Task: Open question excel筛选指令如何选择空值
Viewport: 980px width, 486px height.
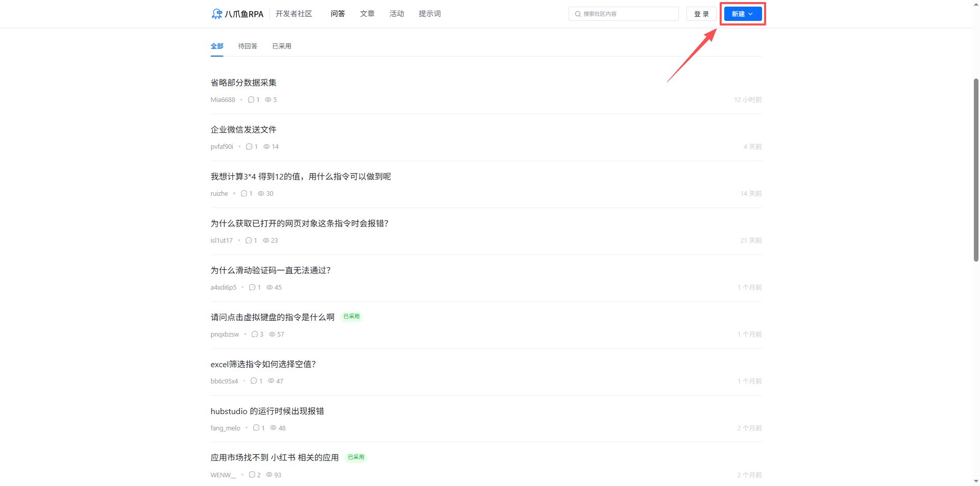Action: pyautogui.click(x=263, y=364)
